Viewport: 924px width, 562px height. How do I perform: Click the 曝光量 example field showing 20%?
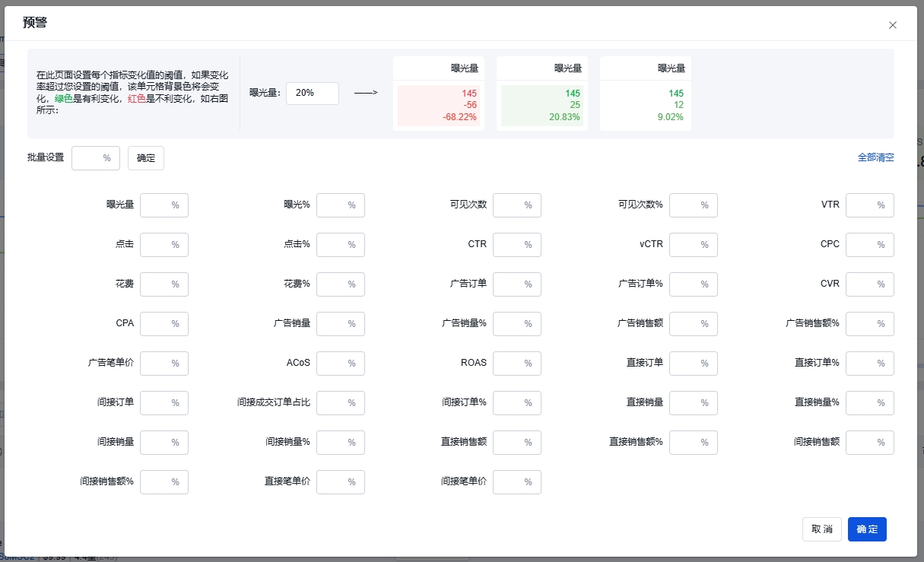[x=312, y=93]
